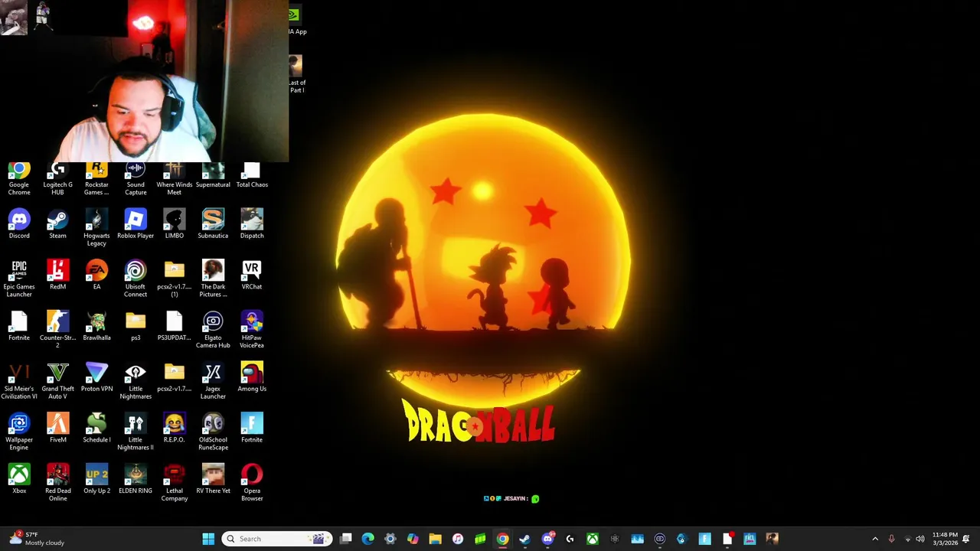Open File Explorer from the taskbar
Viewport: 980px width, 551px height.
click(435, 539)
